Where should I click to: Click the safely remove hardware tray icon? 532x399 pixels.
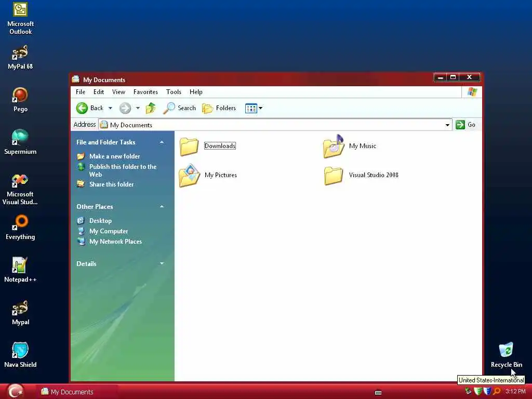click(x=469, y=392)
